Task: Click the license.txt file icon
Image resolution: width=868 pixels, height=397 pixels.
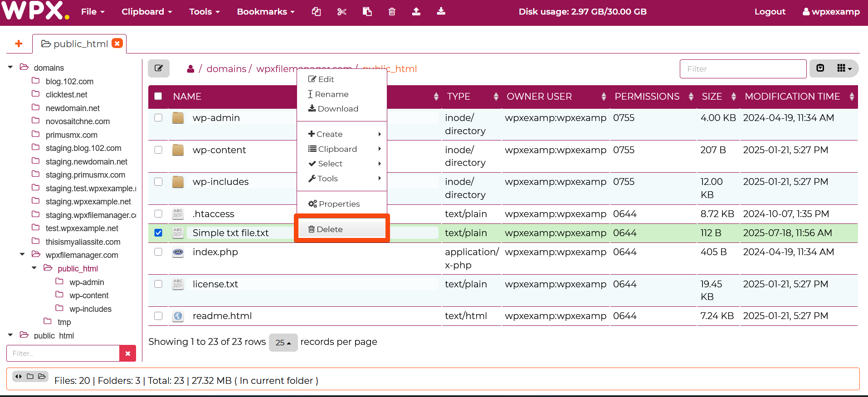Action: [x=178, y=284]
